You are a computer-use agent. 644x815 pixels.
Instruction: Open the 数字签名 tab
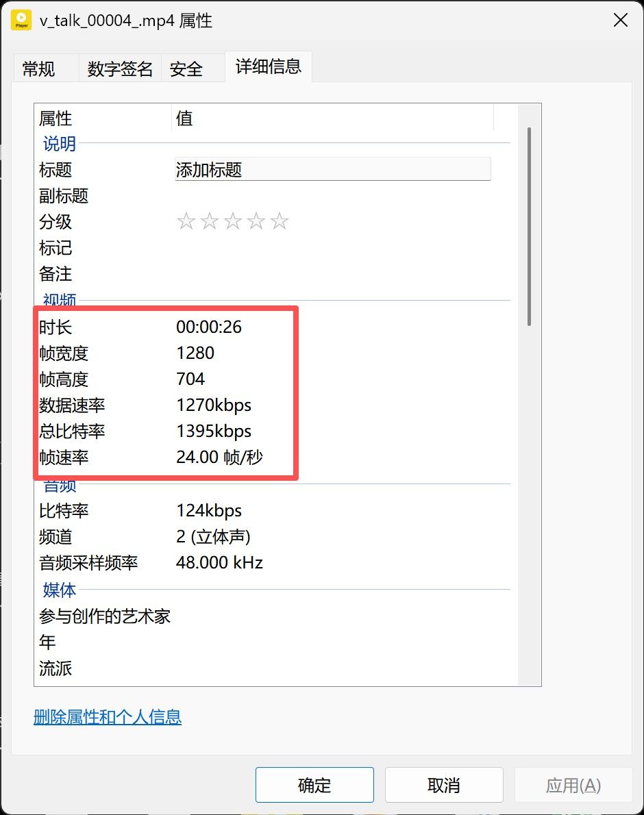[120, 68]
